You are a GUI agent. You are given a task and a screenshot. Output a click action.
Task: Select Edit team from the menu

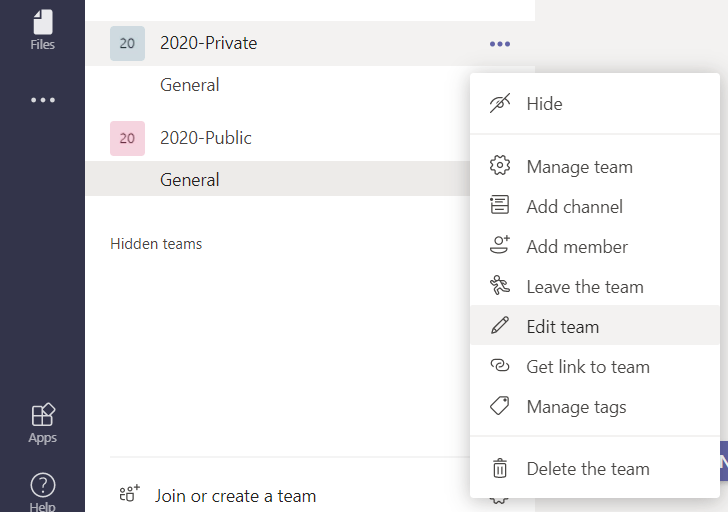(562, 327)
